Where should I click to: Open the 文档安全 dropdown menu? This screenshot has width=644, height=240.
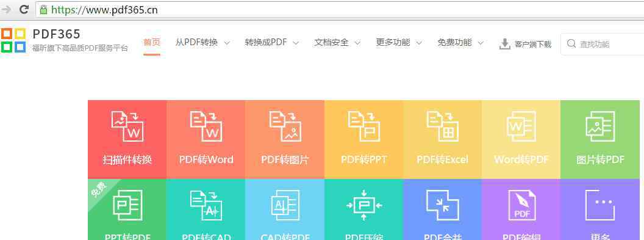coord(337,42)
